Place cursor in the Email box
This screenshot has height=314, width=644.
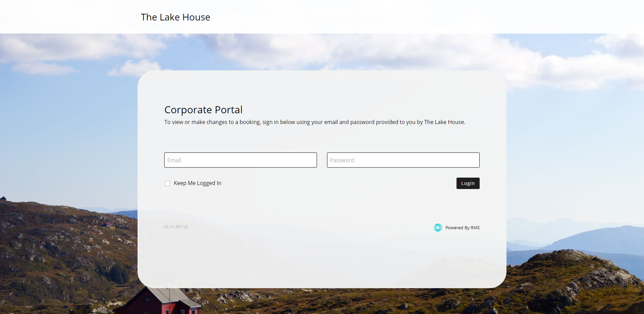pyautogui.click(x=240, y=160)
